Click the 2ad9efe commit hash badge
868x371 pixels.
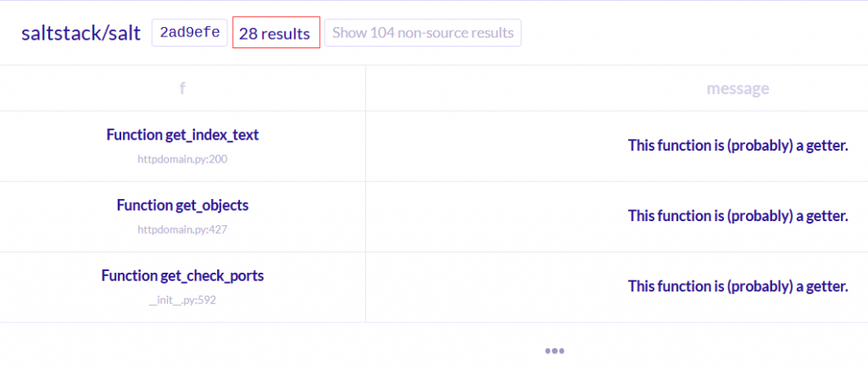tap(190, 33)
